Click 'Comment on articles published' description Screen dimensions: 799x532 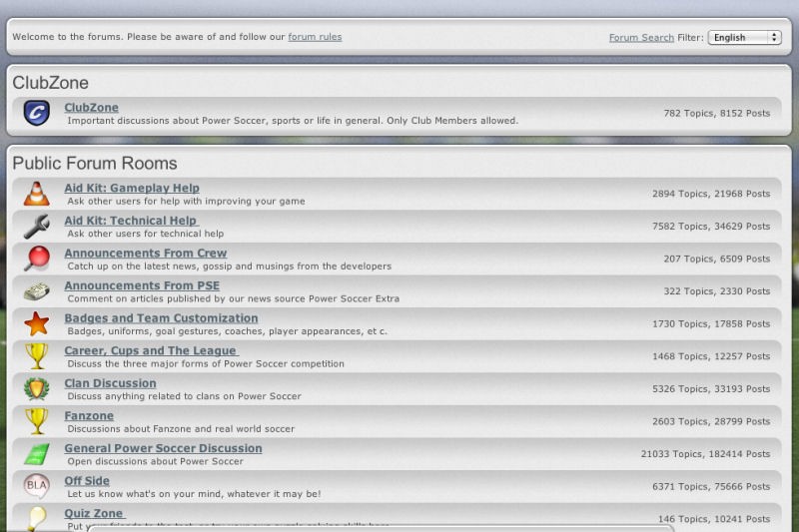click(234, 298)
